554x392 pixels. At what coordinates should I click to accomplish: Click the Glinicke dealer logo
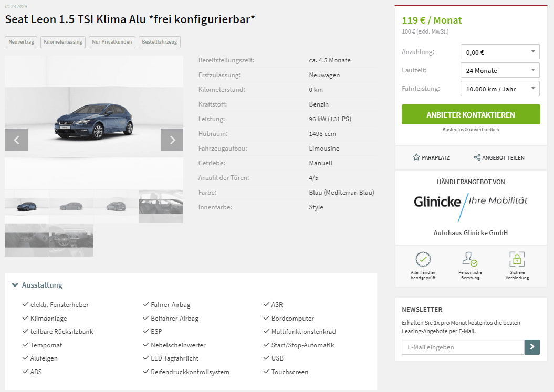point(471,207)
